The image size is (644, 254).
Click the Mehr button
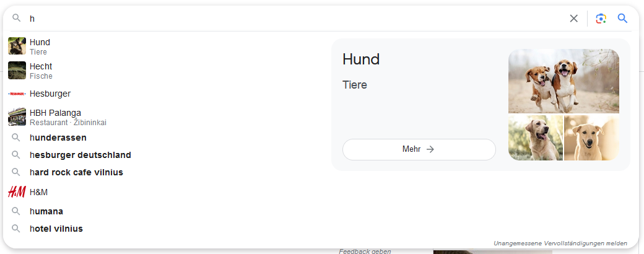tap(419, 149)
